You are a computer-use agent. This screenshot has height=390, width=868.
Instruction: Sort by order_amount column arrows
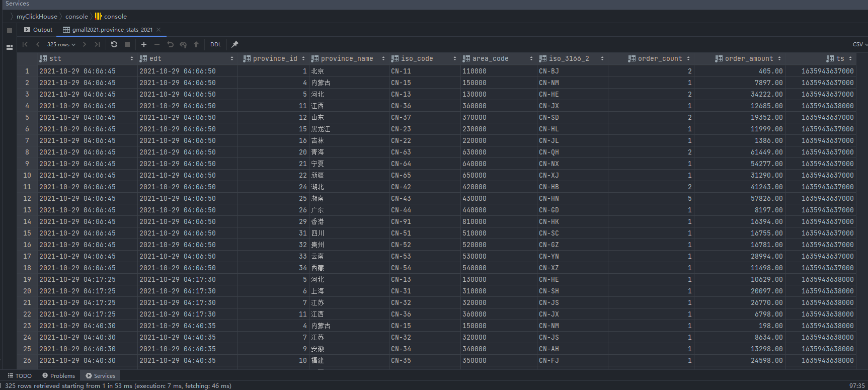tap(779, 59)
